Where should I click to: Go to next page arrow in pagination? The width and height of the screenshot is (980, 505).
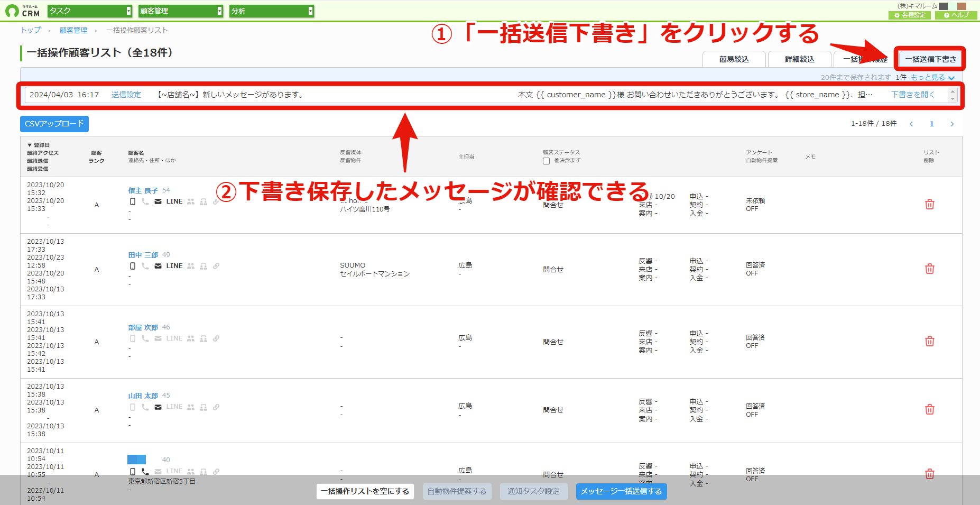(x=952, y=124)
